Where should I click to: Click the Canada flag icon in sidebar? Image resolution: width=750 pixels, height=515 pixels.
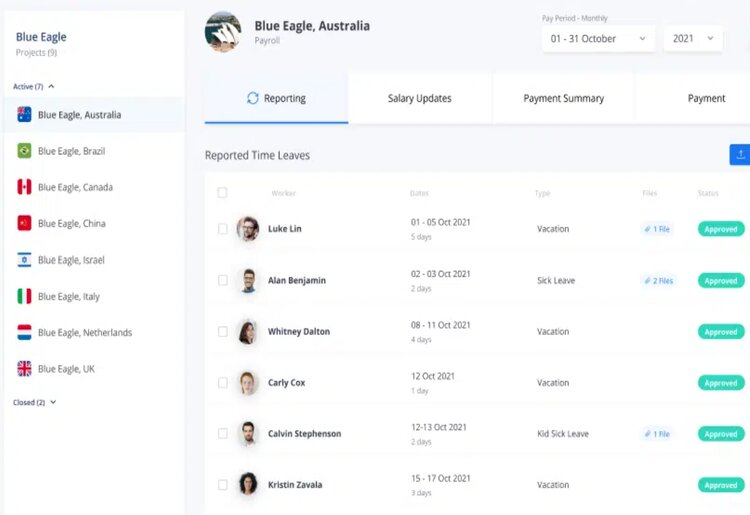pyautogui.click(x=24, y=187)
